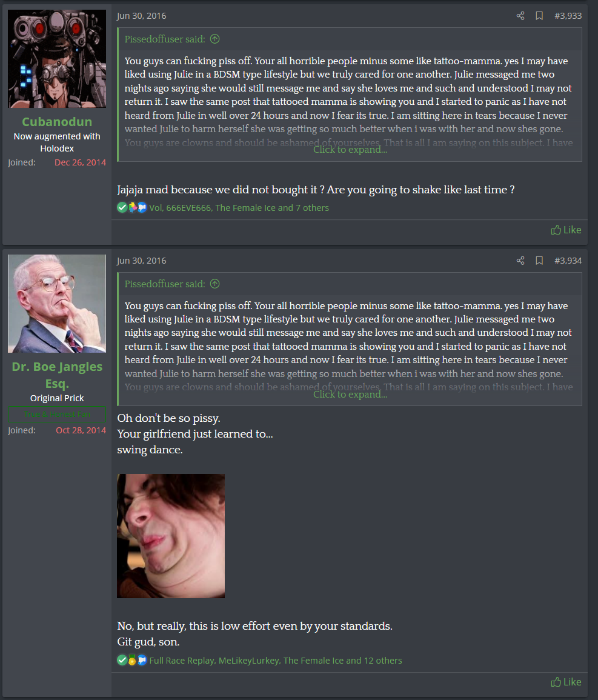Jump to quoted post via arrow in #3,934
The width and height of the screenshot is (598, 700).
tap(214, 284)
